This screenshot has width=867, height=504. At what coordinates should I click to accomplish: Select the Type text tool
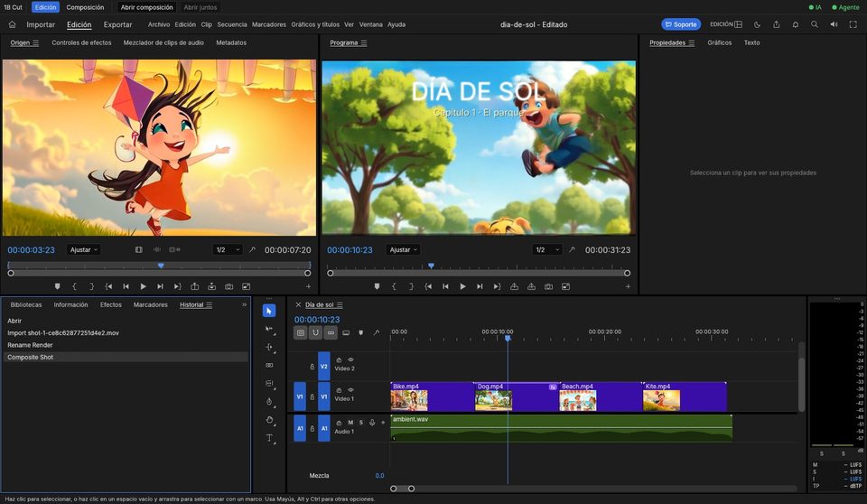coord(269,438)
